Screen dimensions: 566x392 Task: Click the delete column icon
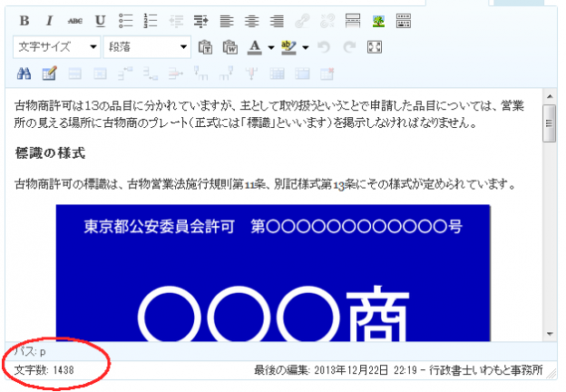click(251, 73)
